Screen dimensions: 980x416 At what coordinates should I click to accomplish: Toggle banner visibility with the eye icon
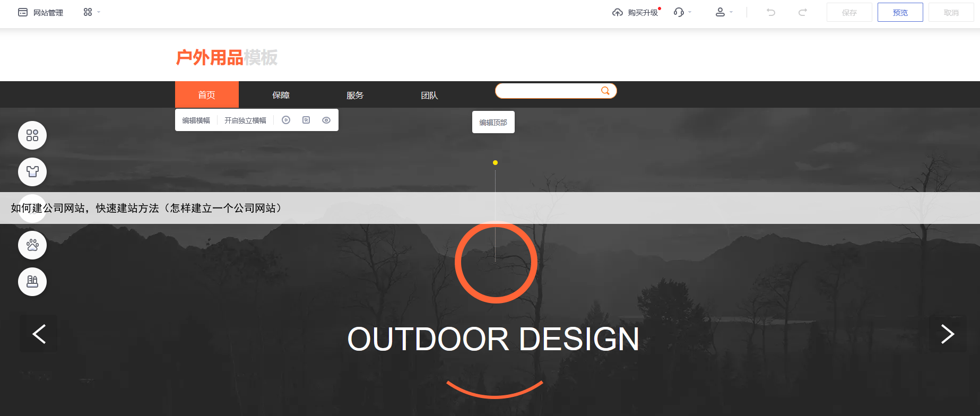click(326, 120)
